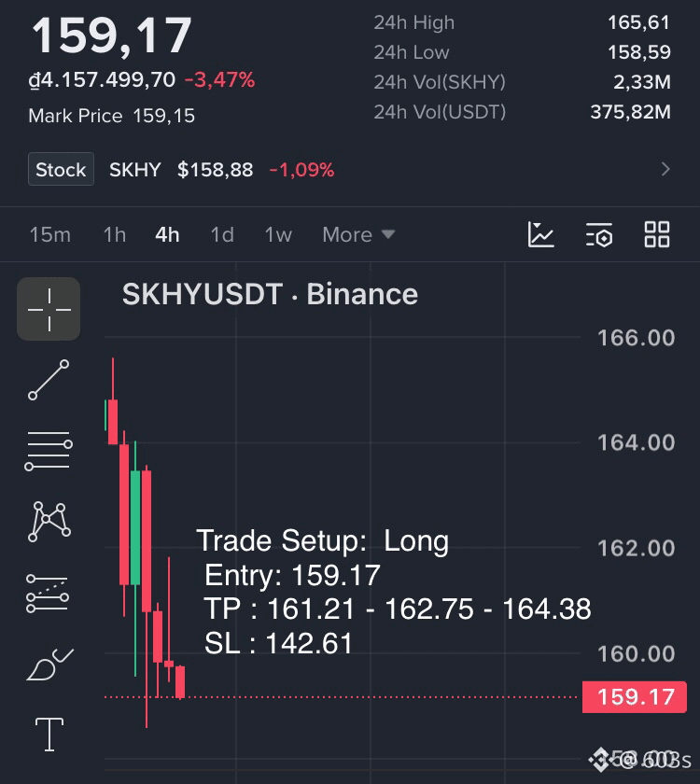Switch to the 1h timeframe

pyautogui.click(x=115, y=234)
